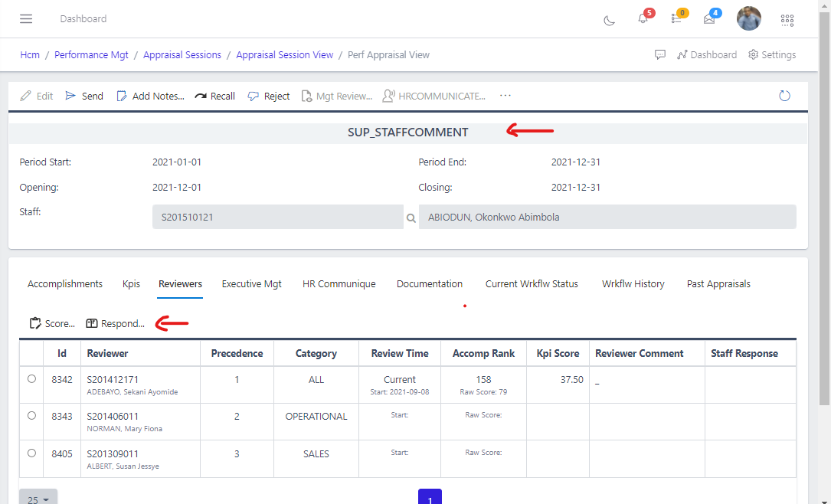Open the Wrkflw History tab
831x504 pixels.
[633, 284]
